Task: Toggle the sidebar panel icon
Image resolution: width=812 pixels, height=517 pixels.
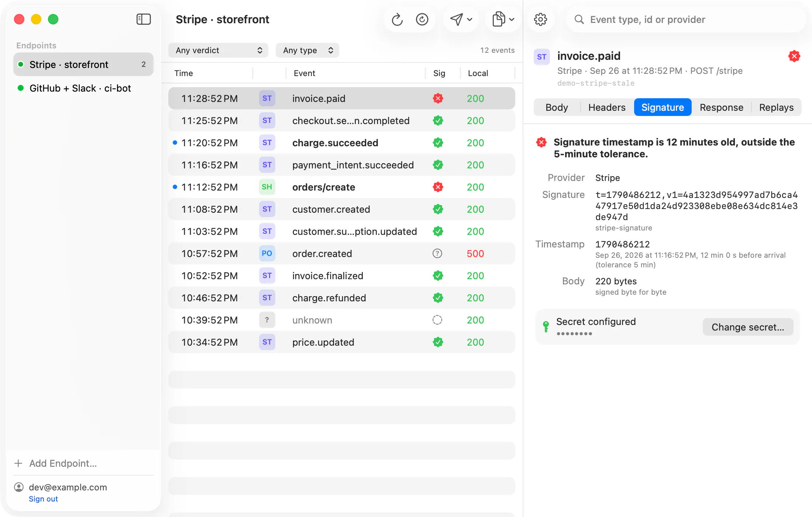Action: click(x=144, y=19)
